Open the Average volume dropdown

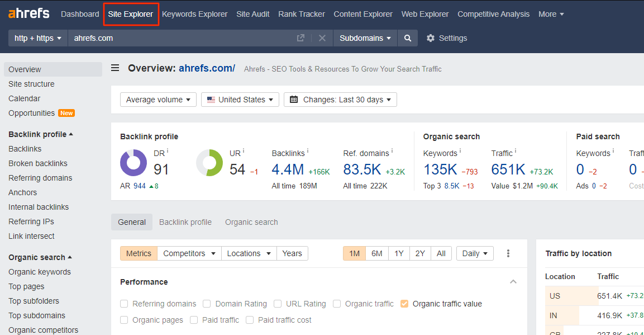158,100
